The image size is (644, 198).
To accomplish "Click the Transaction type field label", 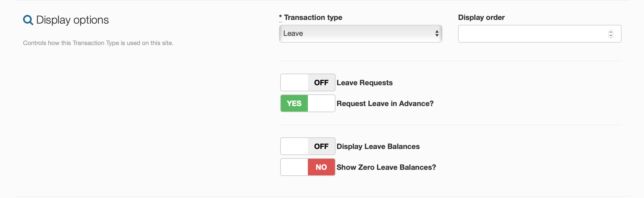I will pyautogui.click(x=313, y=17).
